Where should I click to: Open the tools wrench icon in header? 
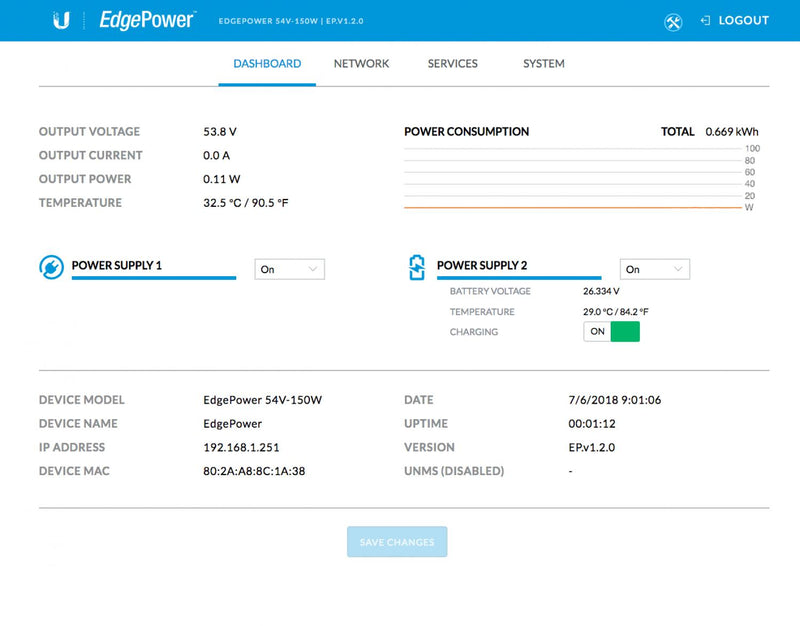pos(673,21)
